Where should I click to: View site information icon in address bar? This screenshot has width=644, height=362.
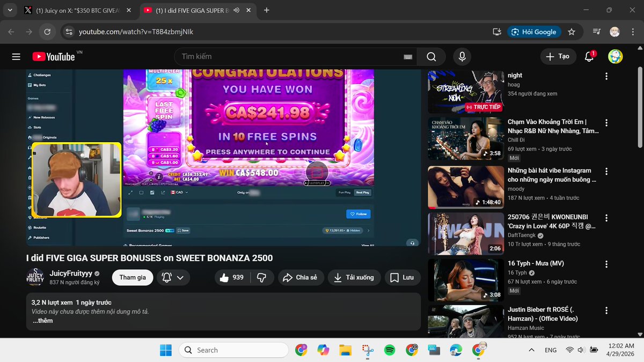[x=68, y=32]
